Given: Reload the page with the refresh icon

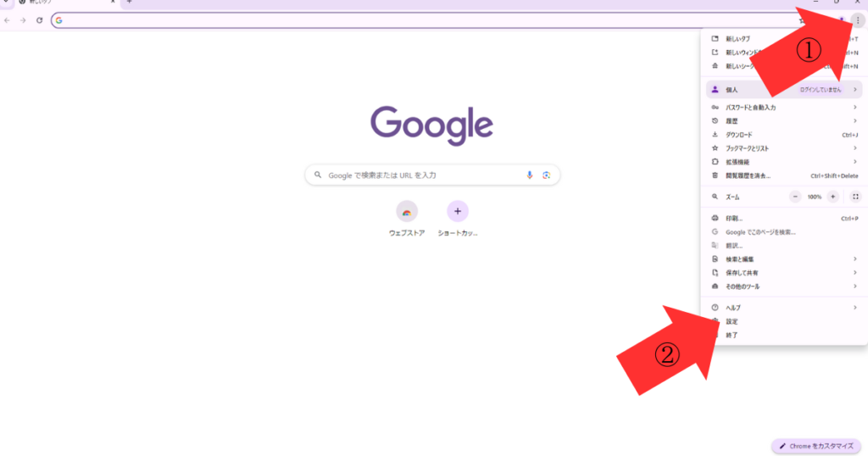Looking at the screenshot, I should [x=39, y=20].
